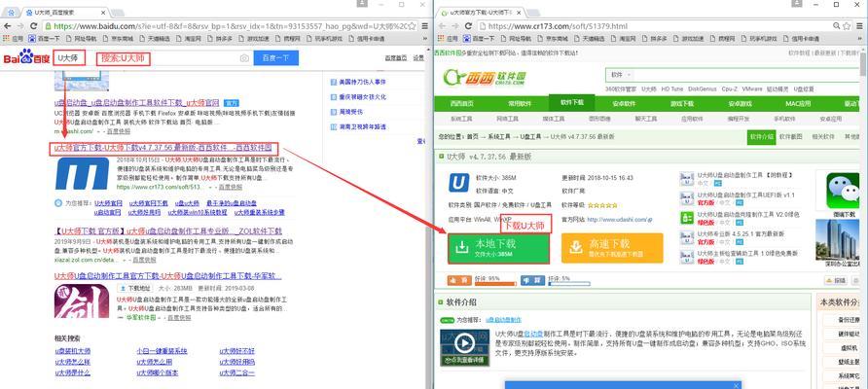The width and height of the screenshot is (868, 389).
Task: Open the 常用软件 navigation tab
Action: (520, 103)
